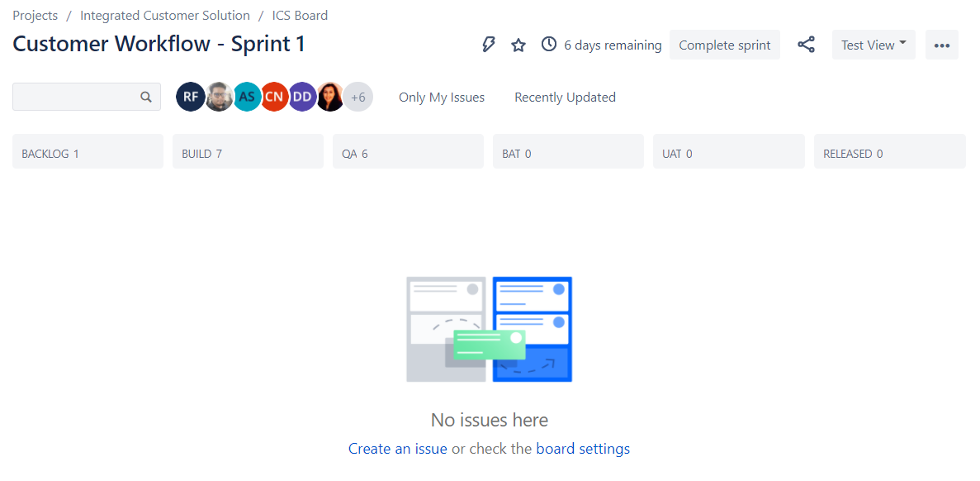
Task: Filter by the AS assignee avatar
Action: tap(248, 97)
